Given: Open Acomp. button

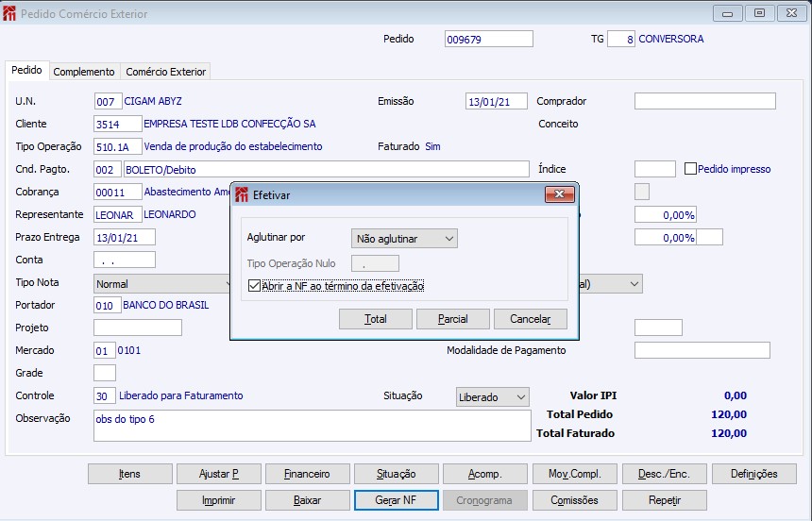Looking at the screenshot, I should pyautogui.click(x=485, y=474).
